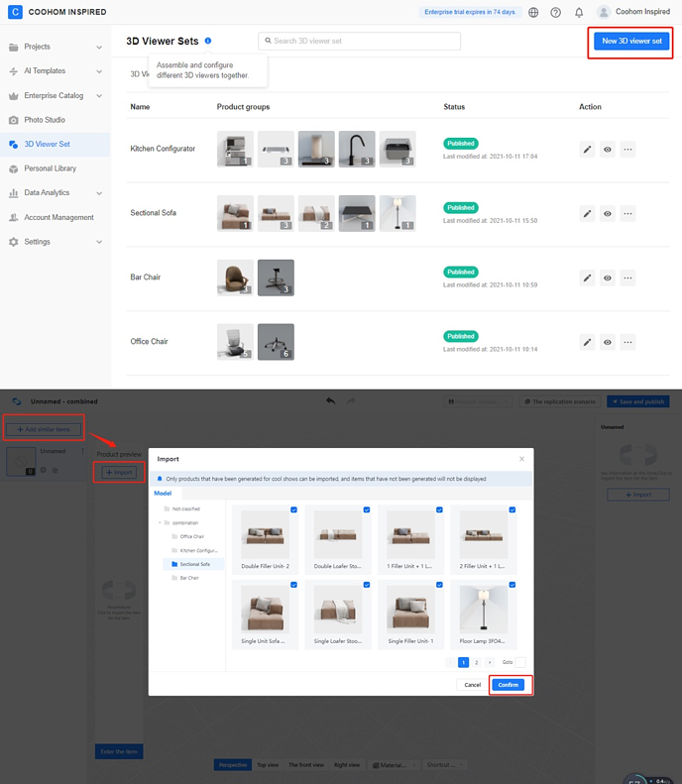Viewport: 682px width, 784px height.
Task: Preview the Bar Chair viewer set
Action: click(607, 278)
